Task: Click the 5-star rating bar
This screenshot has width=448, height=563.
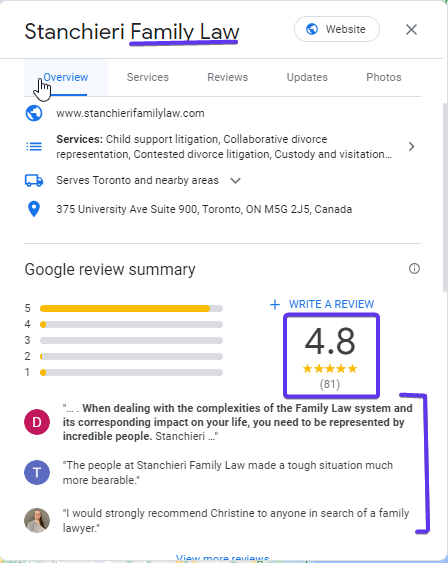Action: pos(131,308)
